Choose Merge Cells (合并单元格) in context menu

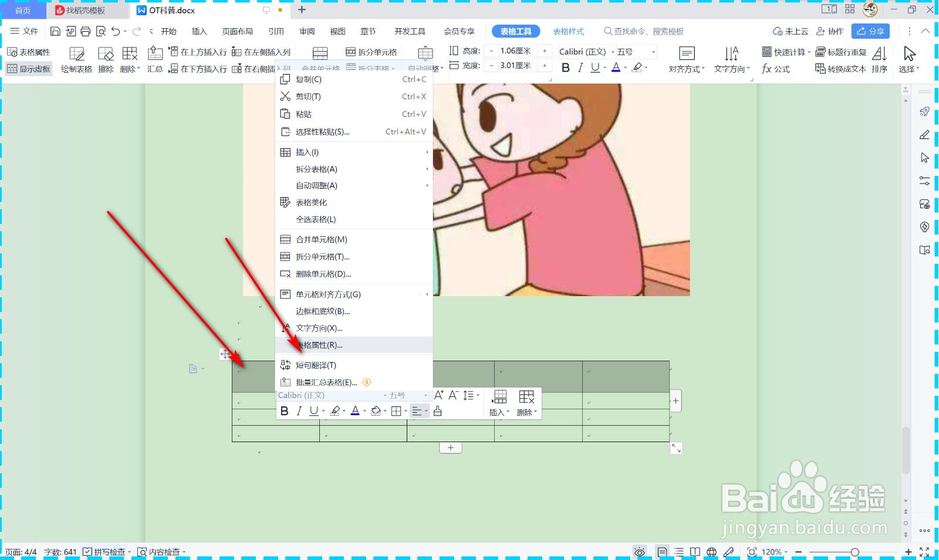pos(354,239)
